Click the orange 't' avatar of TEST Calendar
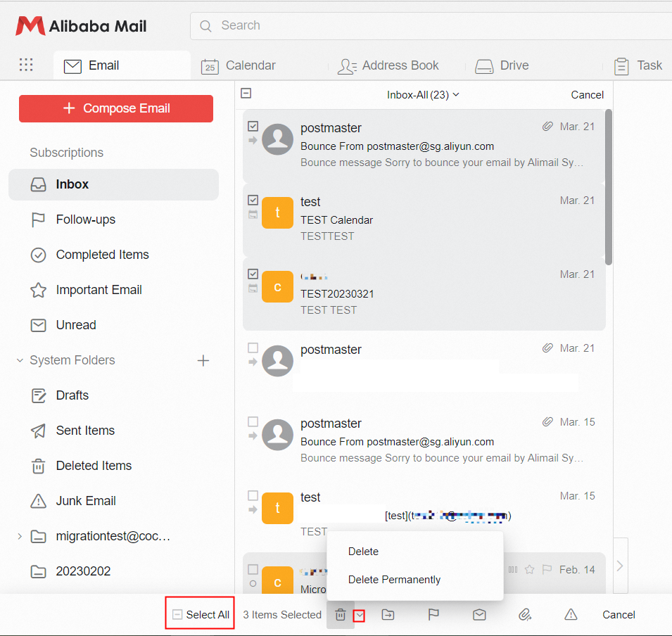 (x=278, y=212)
